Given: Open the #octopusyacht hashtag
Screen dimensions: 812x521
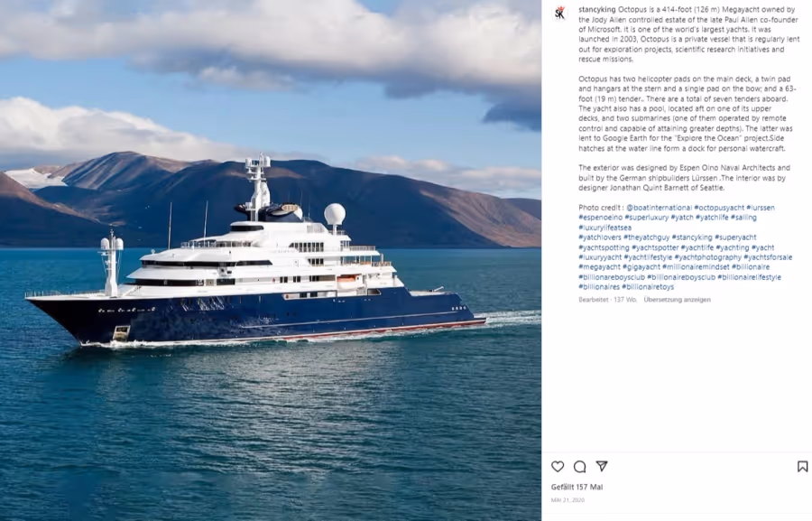Looking at the screenshot, I should [x=719, y=208].
